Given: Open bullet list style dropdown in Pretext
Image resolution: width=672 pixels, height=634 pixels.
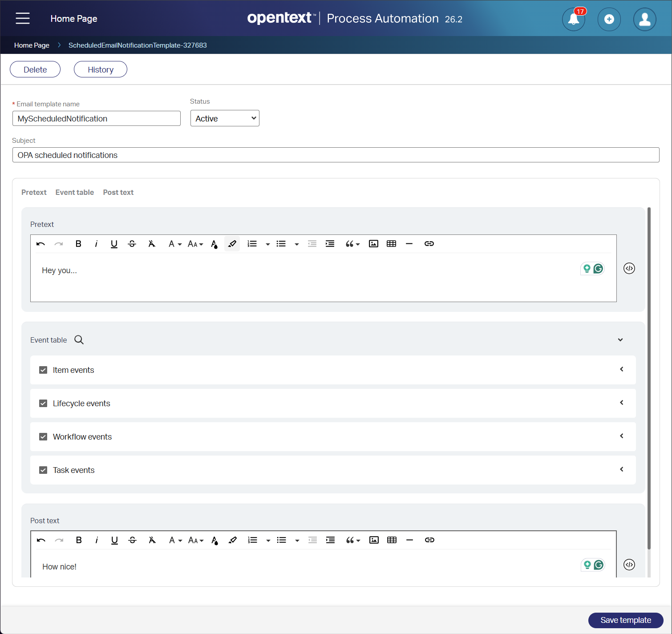Looking at the screenshot, I should (x=297, y=244).
